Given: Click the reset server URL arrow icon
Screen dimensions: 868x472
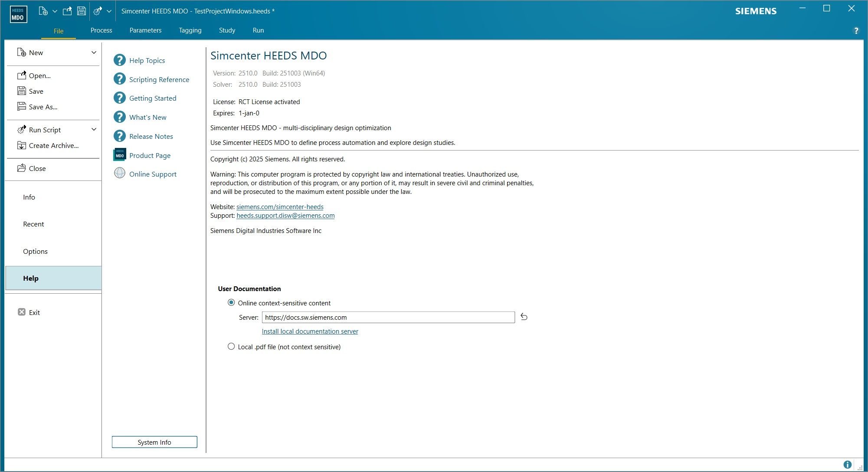Looking at the screenshot, I should pyautogui.click(x=524, y=317).
